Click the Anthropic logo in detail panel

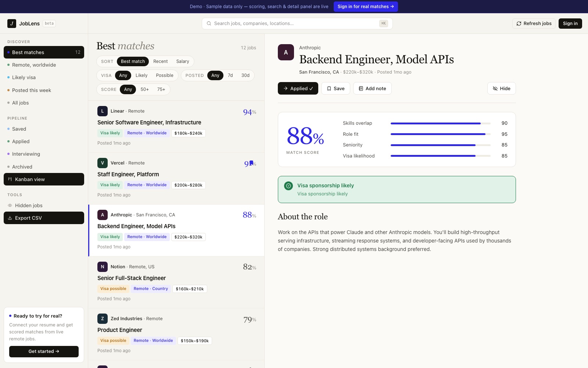(x=286, y=52)
